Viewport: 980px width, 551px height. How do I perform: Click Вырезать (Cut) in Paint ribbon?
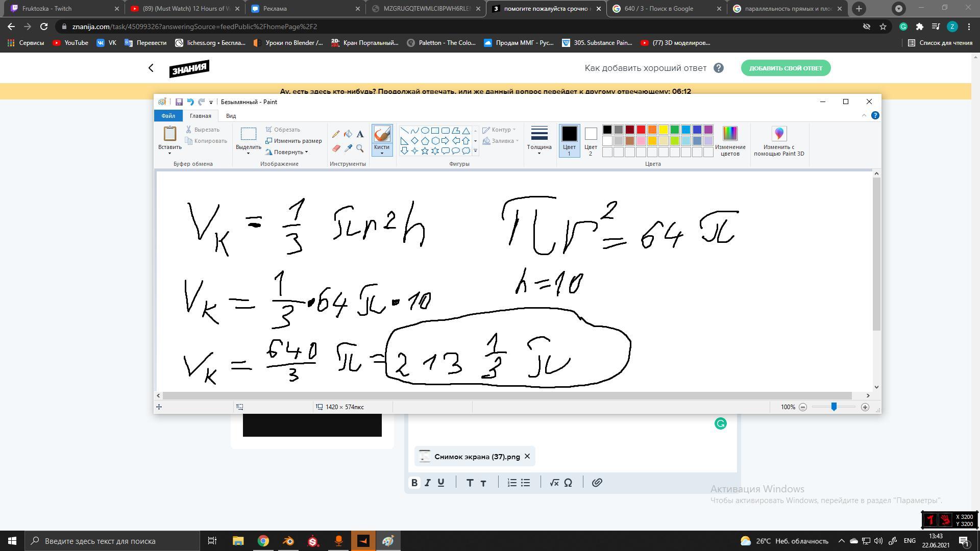click(x=203, y=130)
